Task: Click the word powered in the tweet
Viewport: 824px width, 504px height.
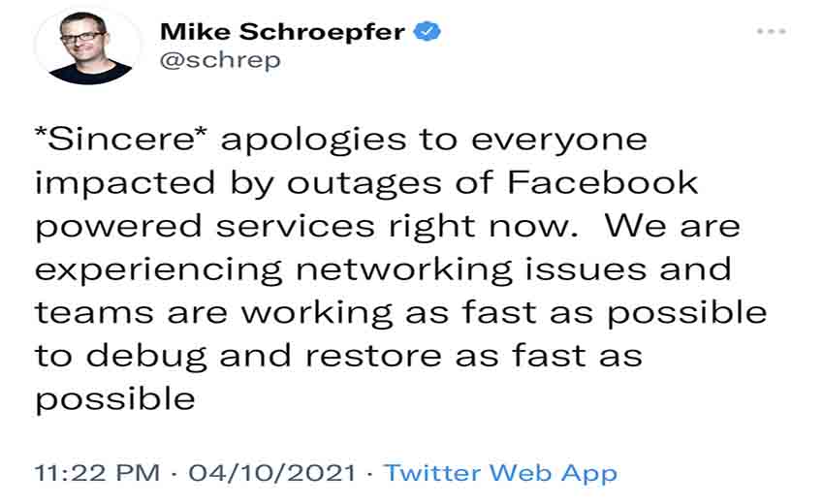Action: (x=118, y=228)
